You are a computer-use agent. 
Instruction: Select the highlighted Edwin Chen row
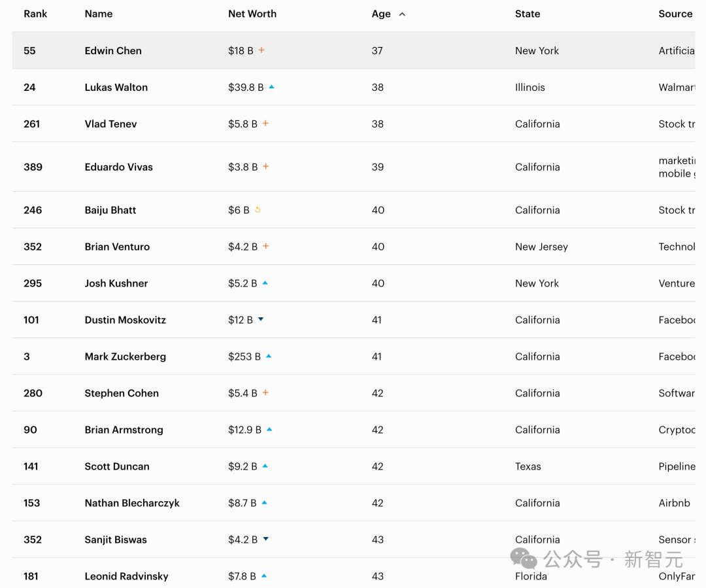click(x=354, y=50)
